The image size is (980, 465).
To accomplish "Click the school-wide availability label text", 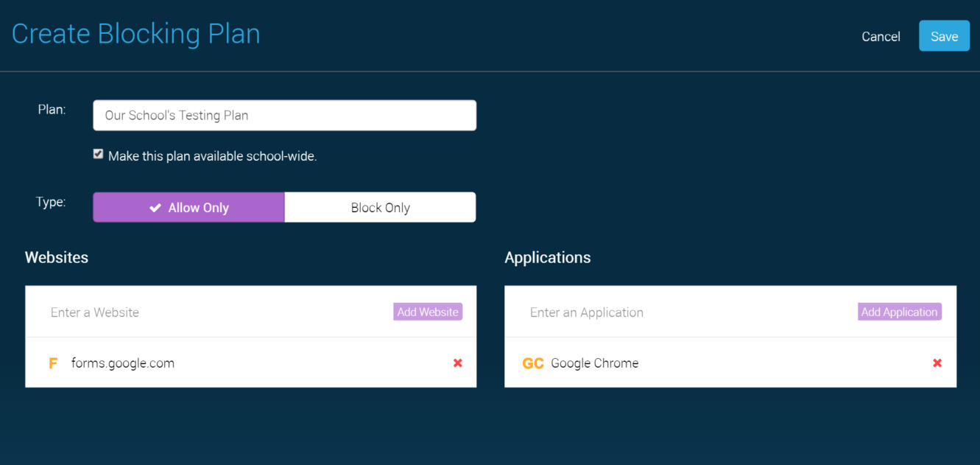I will (x=213, y=156).
